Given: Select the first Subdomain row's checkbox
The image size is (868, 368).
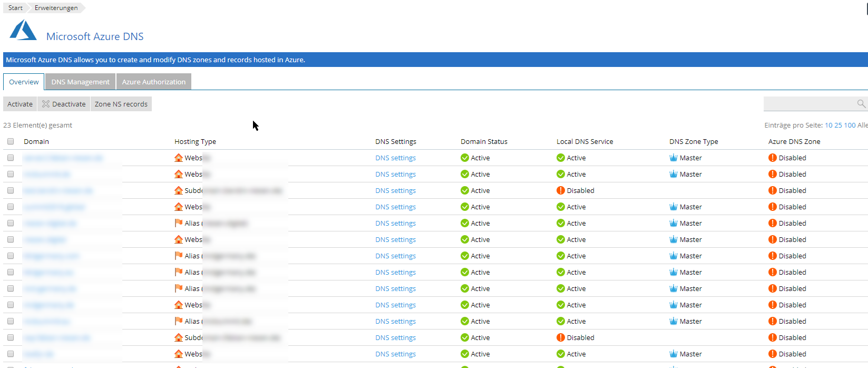Looking at the screenshot, I should 11,190.
